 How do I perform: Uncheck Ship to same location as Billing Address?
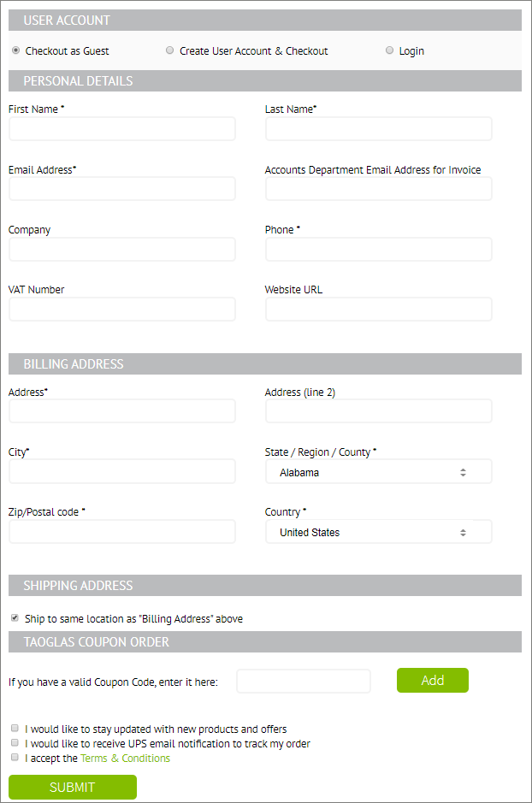coord(15,618)
